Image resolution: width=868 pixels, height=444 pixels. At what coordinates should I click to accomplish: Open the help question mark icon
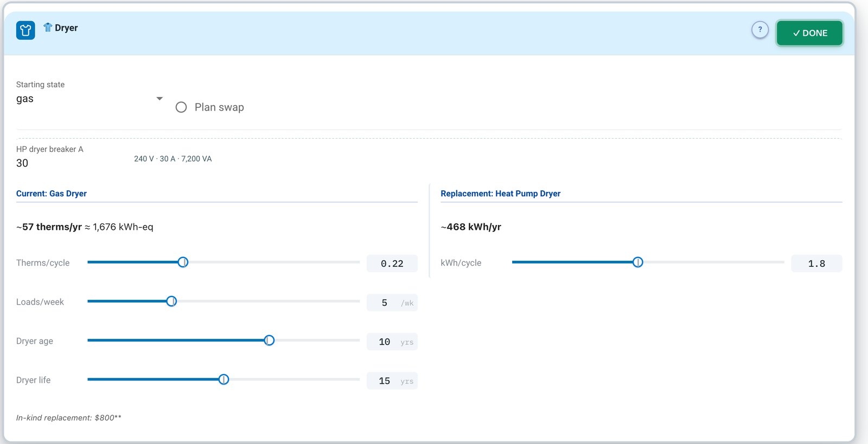[760, 30]
